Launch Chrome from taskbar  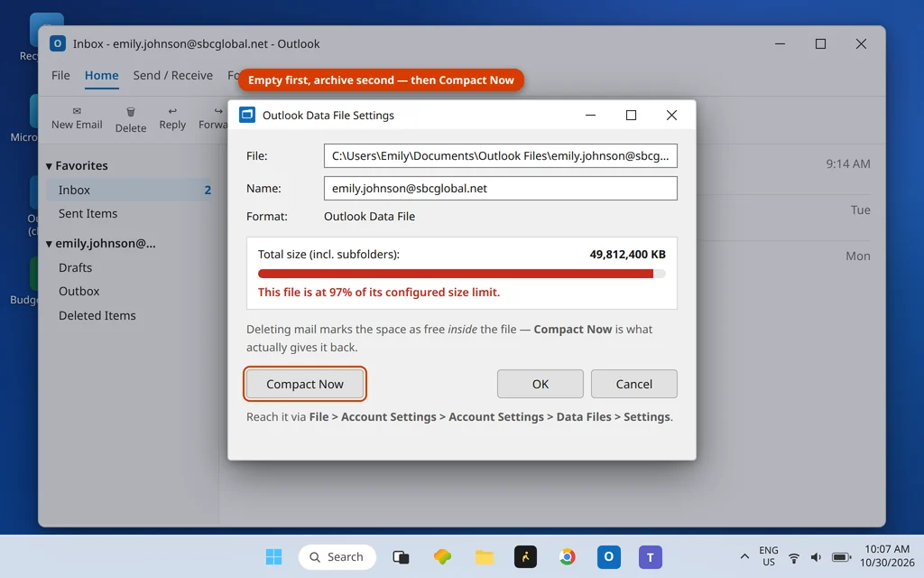click(567, 556)
